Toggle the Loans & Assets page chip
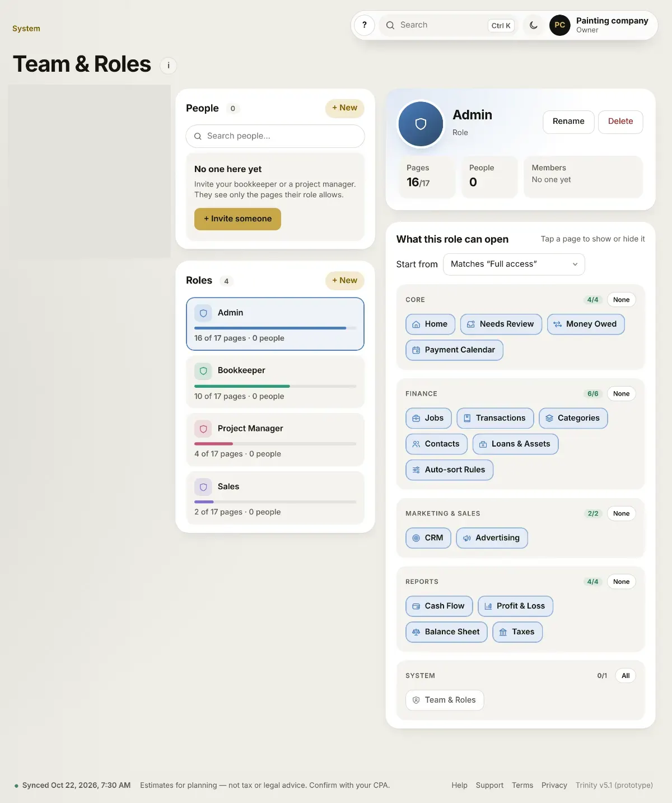 (515, 444)
